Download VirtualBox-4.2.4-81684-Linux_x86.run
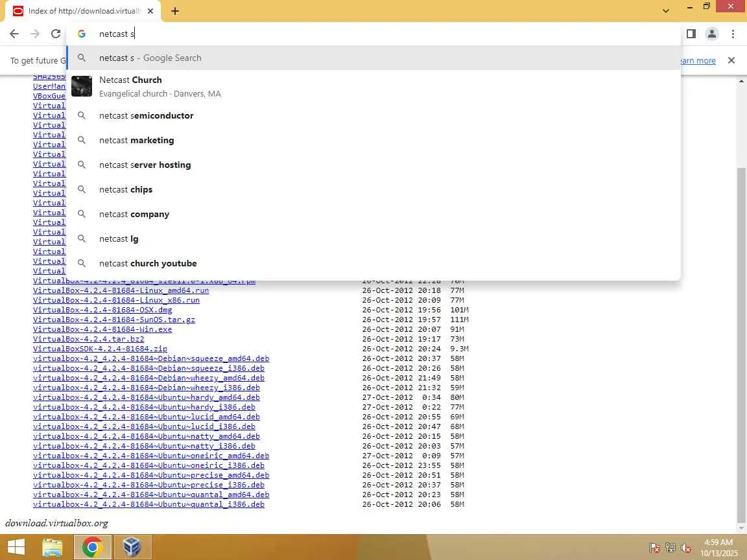The image size is (747, 560). pos(116,300)
